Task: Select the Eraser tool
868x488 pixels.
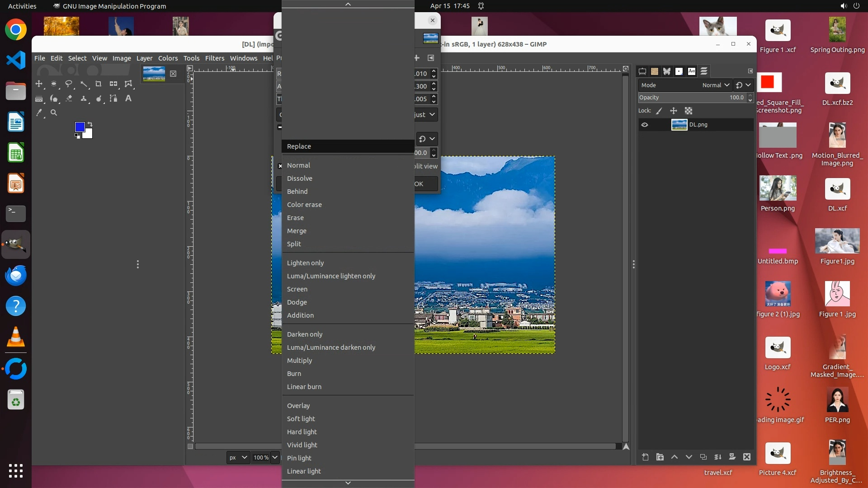Action: (x=69, y=99)
